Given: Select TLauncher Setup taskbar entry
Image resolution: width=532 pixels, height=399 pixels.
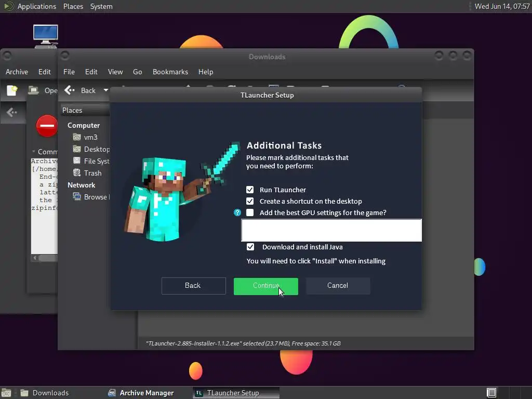Looking at the screenshot, I should (236, 393).
